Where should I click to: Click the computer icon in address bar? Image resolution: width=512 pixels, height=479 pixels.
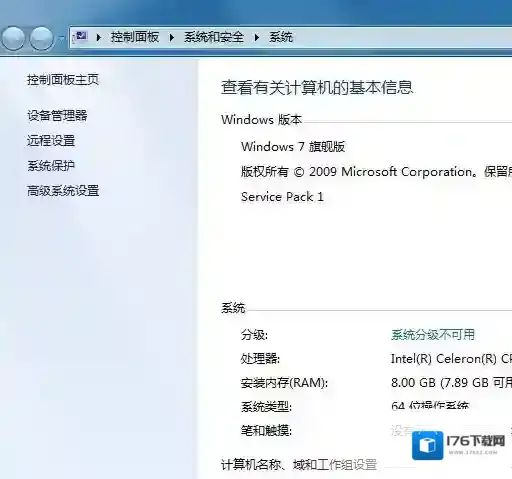(81, 36)
